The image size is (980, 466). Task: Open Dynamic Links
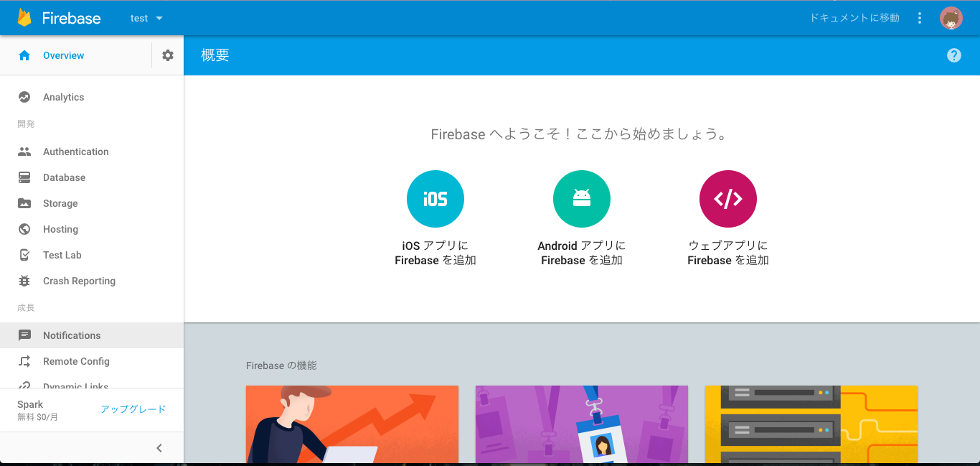[73, 386]
